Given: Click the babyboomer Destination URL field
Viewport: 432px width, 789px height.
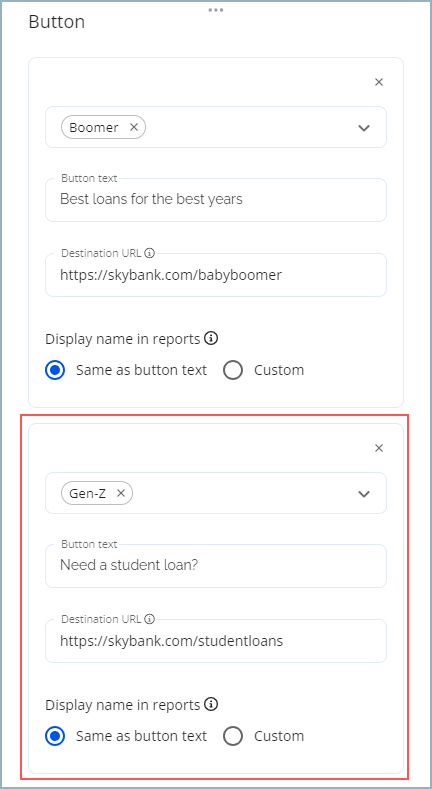Looking at the screenshot, I should (216, 275).
